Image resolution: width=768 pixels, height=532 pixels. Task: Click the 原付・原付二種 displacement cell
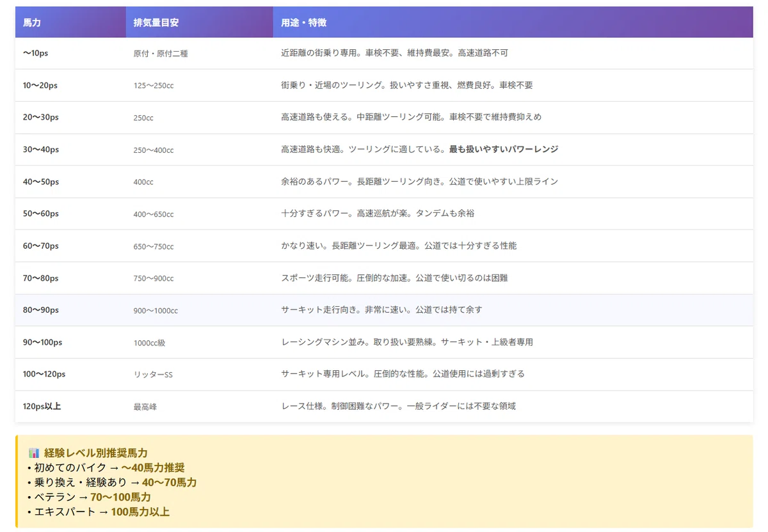(x=200, y=54)
